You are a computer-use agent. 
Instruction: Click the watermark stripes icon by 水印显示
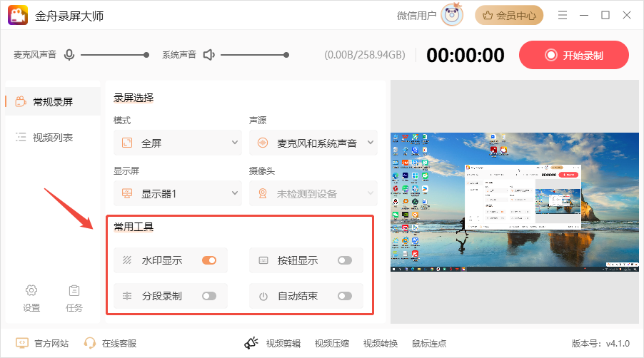click(x=127, y=260)
